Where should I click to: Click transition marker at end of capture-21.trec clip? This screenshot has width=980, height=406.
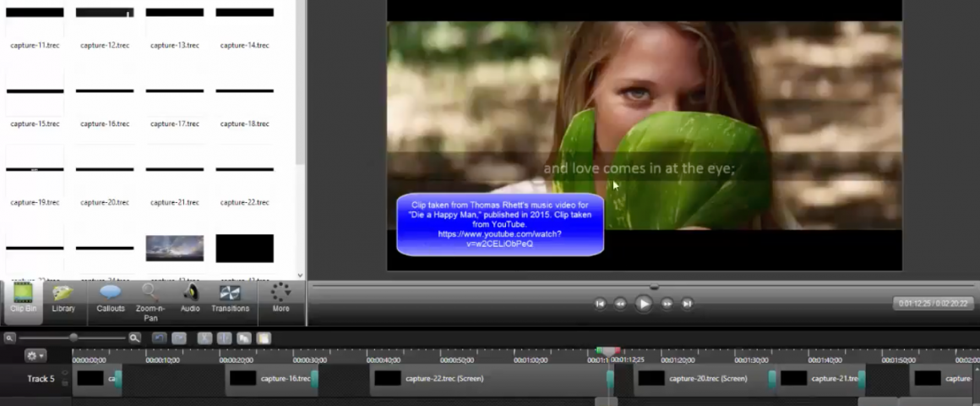(x=862, y=379)
